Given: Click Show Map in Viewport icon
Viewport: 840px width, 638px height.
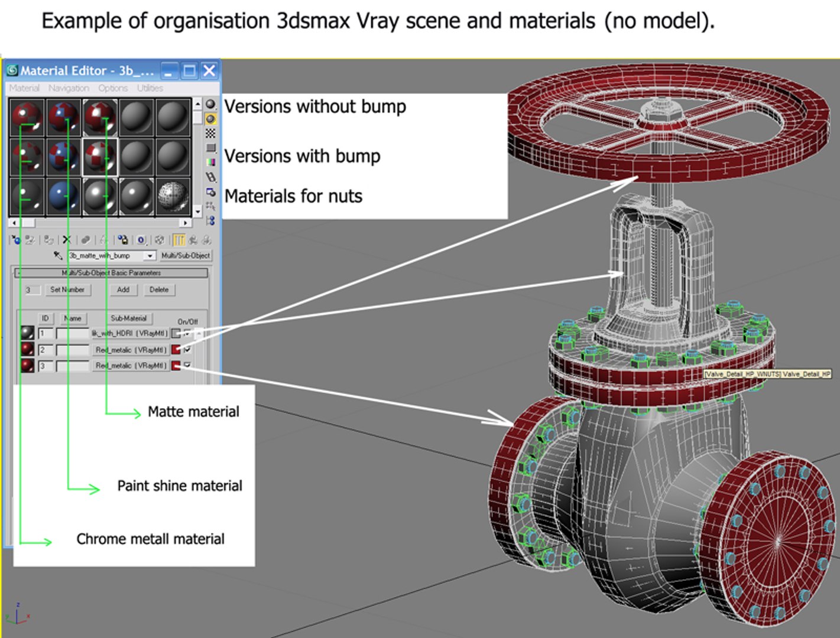Looking at the screenshot, I should click(160, 240).
